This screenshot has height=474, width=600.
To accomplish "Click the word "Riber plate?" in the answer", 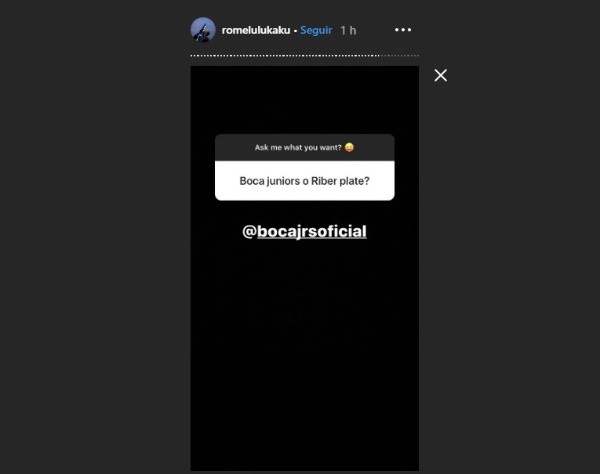I will click(x=340, y=181).
